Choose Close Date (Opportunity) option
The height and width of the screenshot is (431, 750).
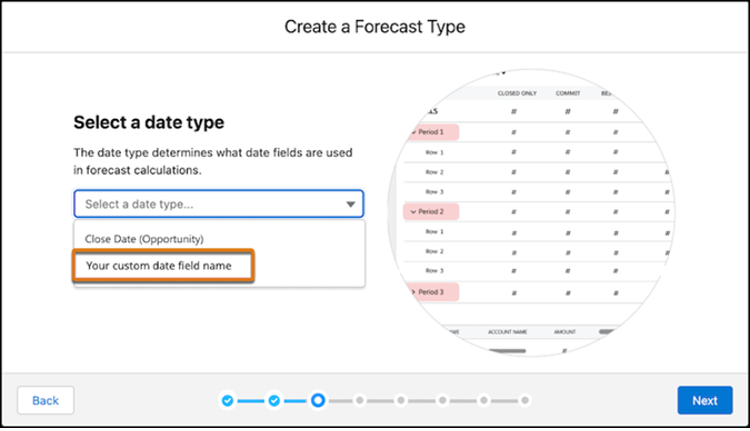point(144,239)
